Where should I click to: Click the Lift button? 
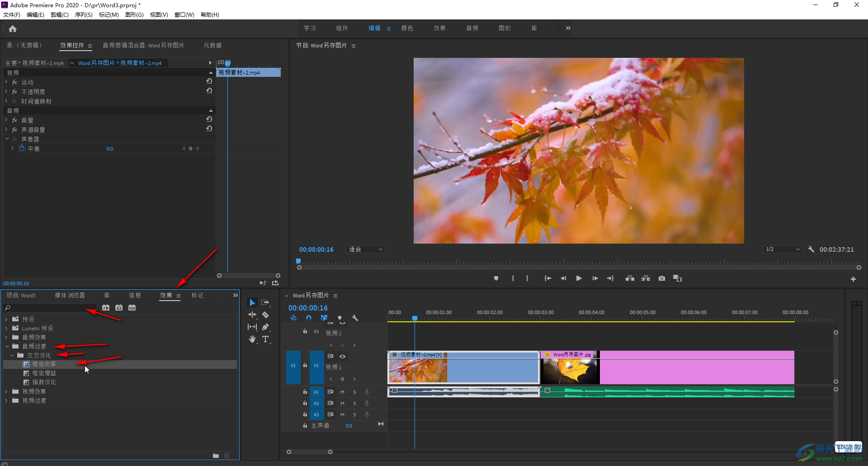630,278
